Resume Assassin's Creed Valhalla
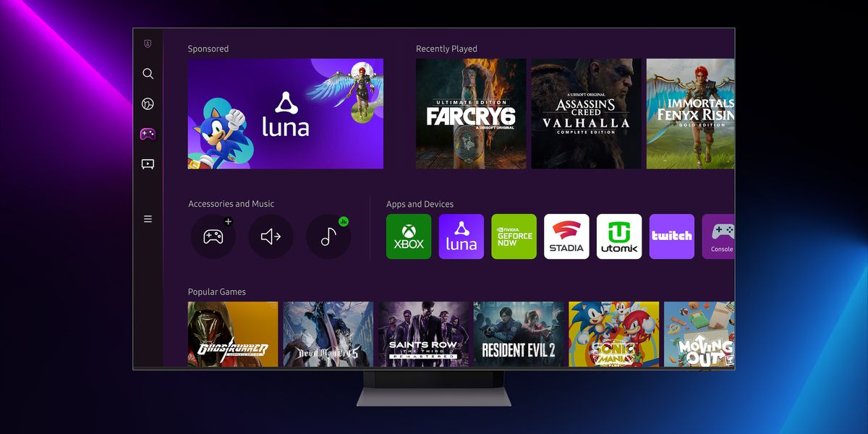868x434 pixels. [586, 114]
